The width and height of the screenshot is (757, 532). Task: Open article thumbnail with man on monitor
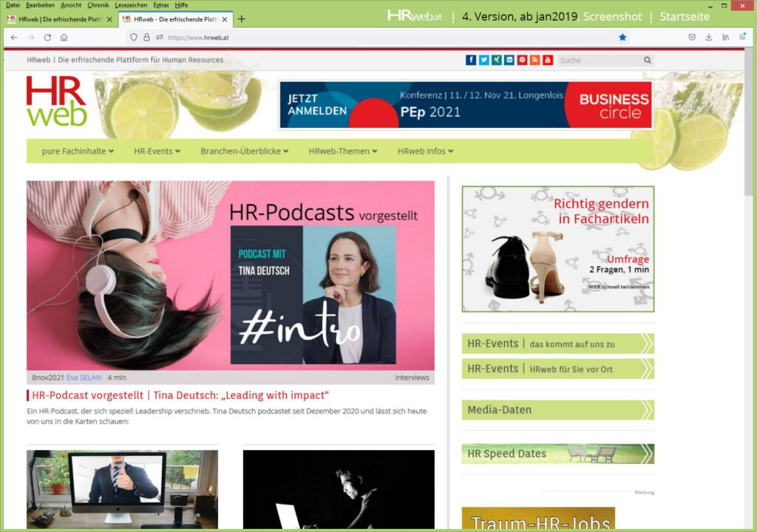tap(122, 490)
